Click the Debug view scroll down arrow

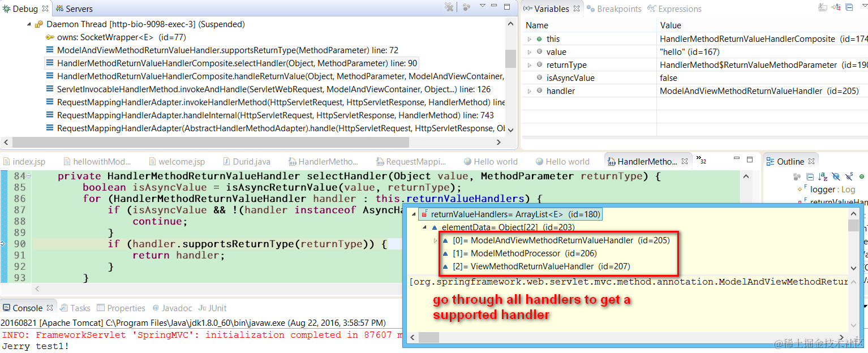(511, 130)
